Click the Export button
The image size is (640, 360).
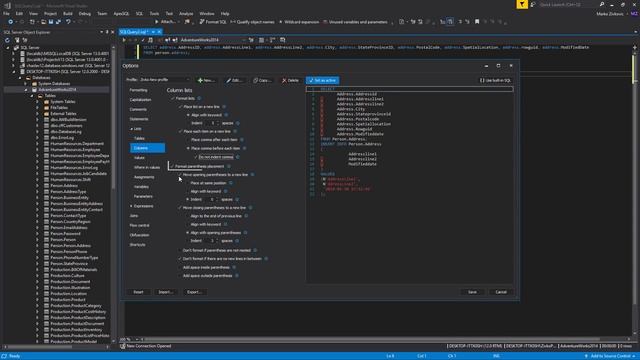(194, 292)
